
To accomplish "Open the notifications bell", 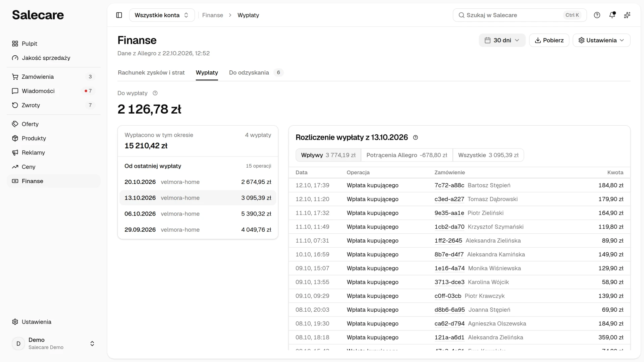I will click(x=612, y=15).
